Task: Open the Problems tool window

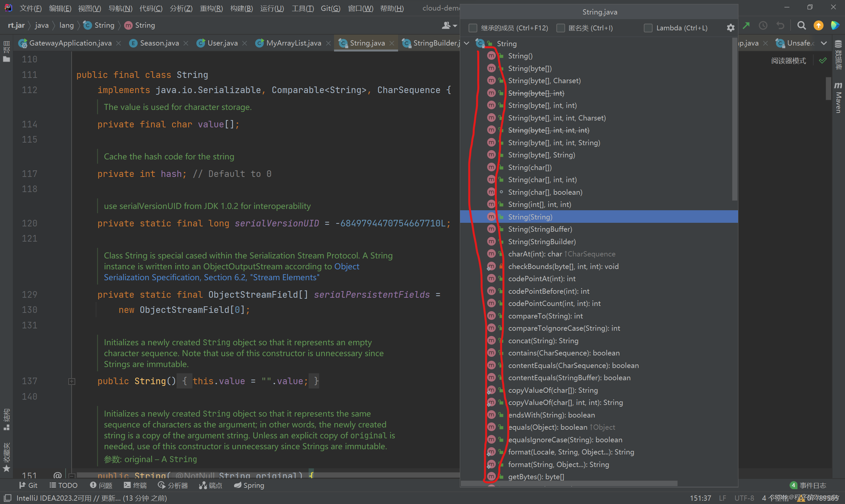Action: pyautogui.click(x=101, y=485)
